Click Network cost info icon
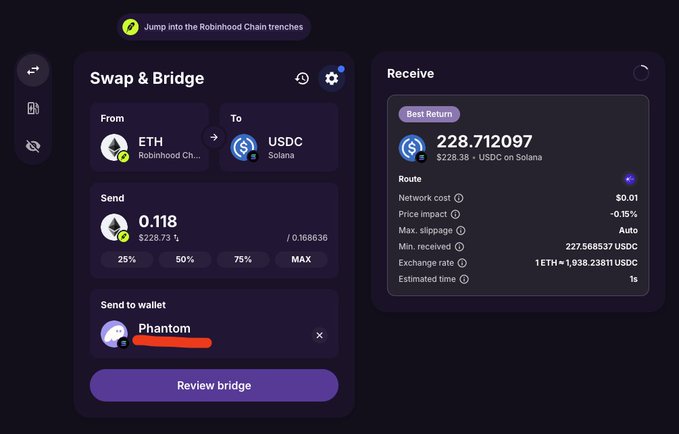679x434 pixels. click(x=459, y=198)
